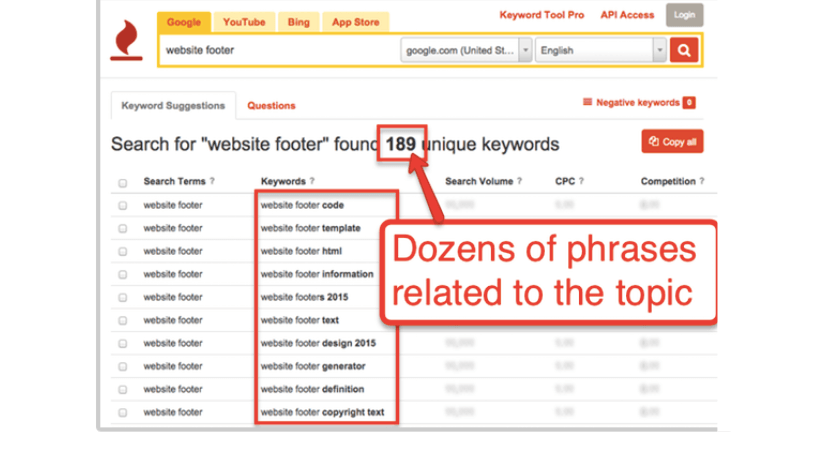Click the CPC column header
Viewport: 839px width, 473px height.
pyautogui.click(x=565, y=181)
